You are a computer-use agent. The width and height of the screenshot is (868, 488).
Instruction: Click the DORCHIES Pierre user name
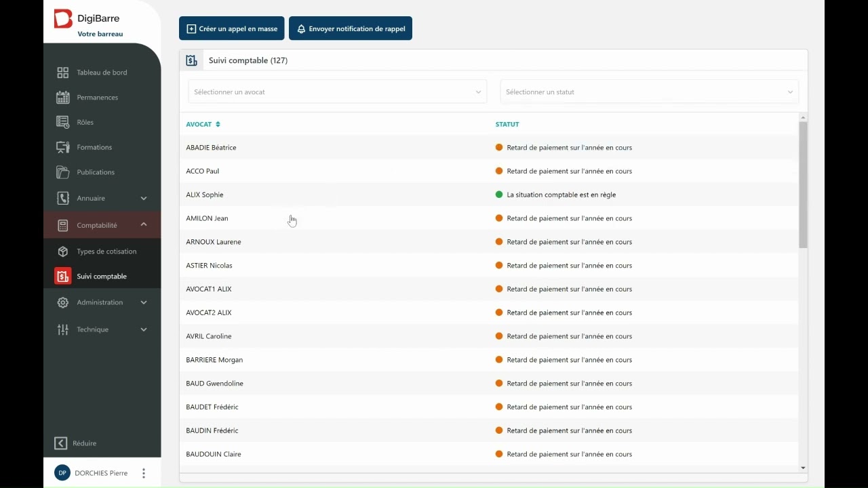tap(101, 473)
